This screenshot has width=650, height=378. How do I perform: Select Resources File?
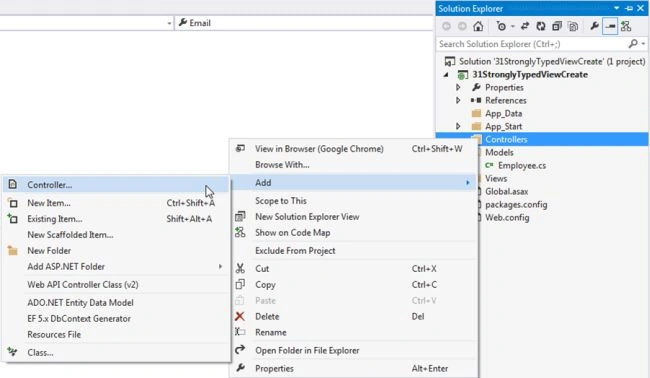coord(116,334)
